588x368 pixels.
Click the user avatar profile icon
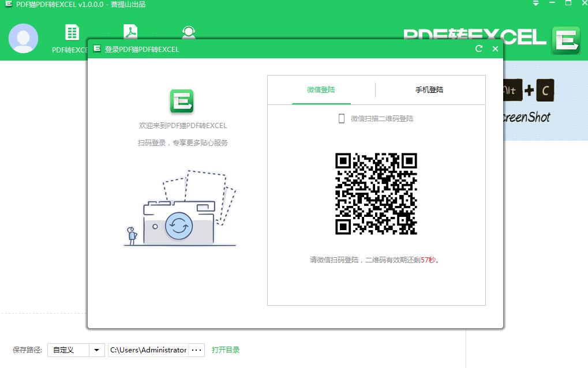point(23,38)
